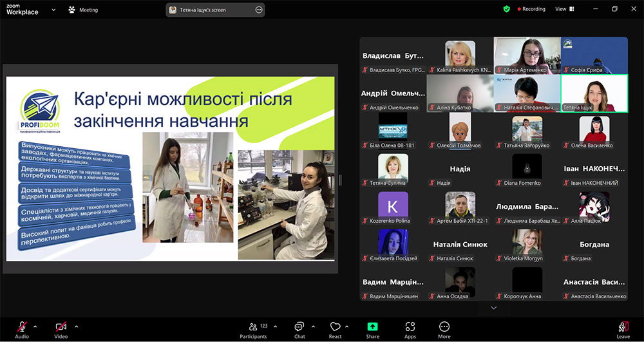Image resolution: width=644 pixels, height=342 pixels.
Task: Click muted mic icon beside Коропчук Анна
Action: [499, 296]
